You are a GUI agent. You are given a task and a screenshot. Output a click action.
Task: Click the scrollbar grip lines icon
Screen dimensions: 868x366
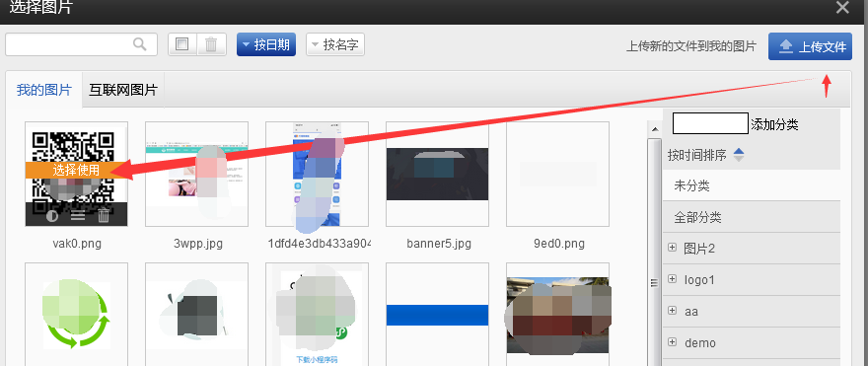click(654, 283)
